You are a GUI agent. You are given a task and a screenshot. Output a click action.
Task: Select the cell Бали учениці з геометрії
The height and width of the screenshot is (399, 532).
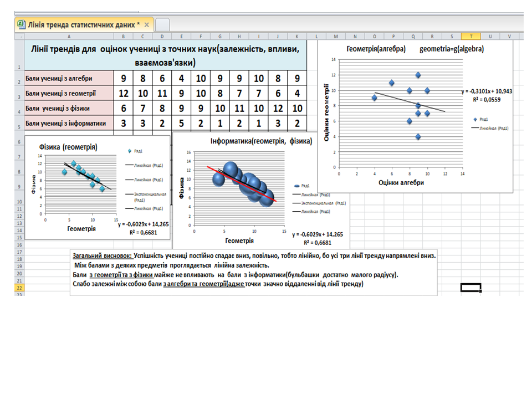coord(69,93)
